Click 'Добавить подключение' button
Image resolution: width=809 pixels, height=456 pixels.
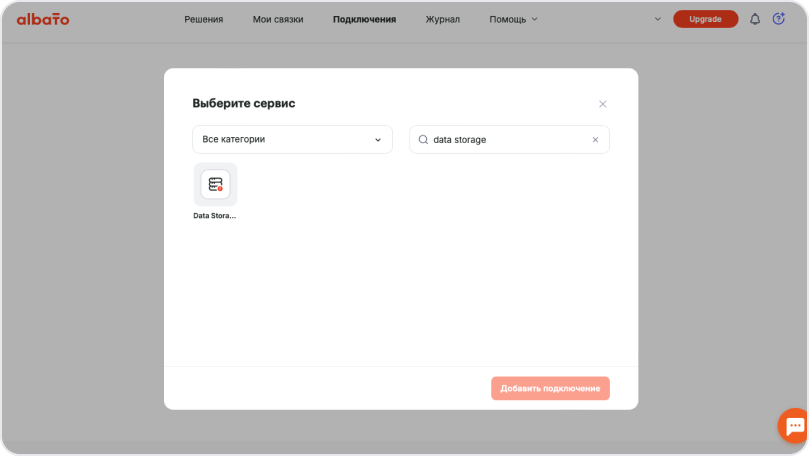[550, 388]
